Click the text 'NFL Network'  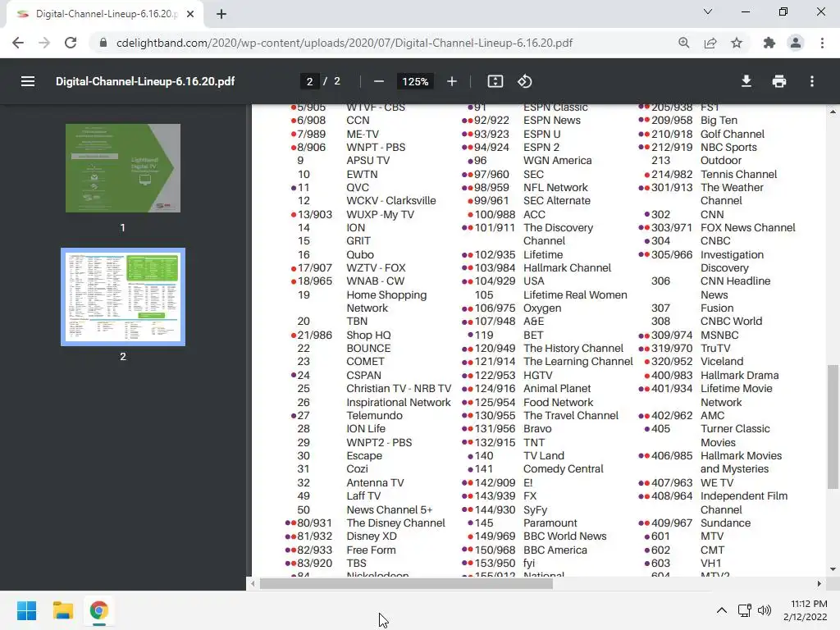(555, 188)
